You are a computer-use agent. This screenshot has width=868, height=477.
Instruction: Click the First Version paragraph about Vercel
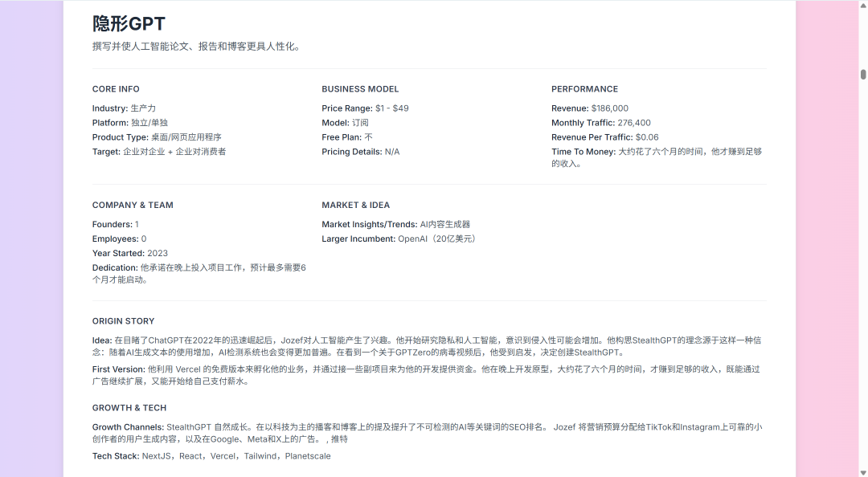(426, 375)
